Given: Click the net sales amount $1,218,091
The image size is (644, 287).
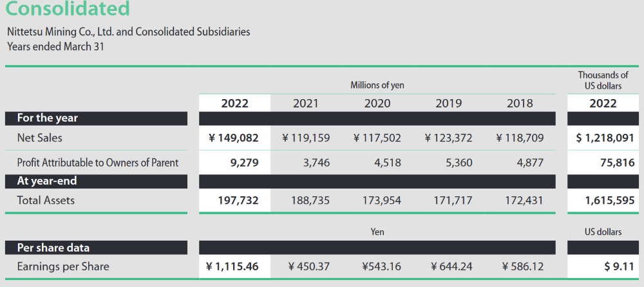Looking at the screenshot, I should [x=604, y=138].
